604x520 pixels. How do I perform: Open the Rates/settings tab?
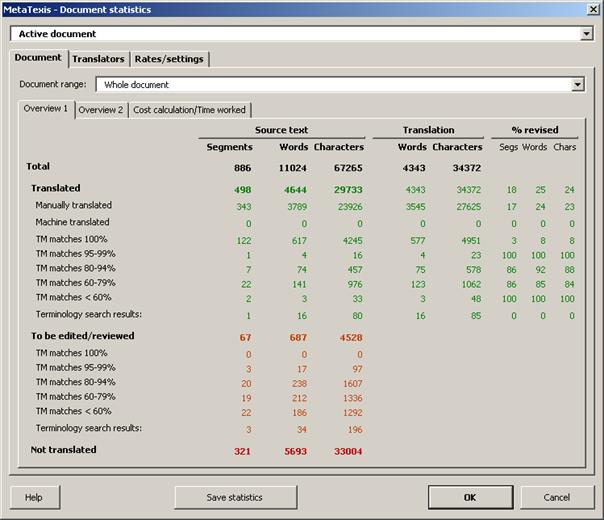(169, 59)
